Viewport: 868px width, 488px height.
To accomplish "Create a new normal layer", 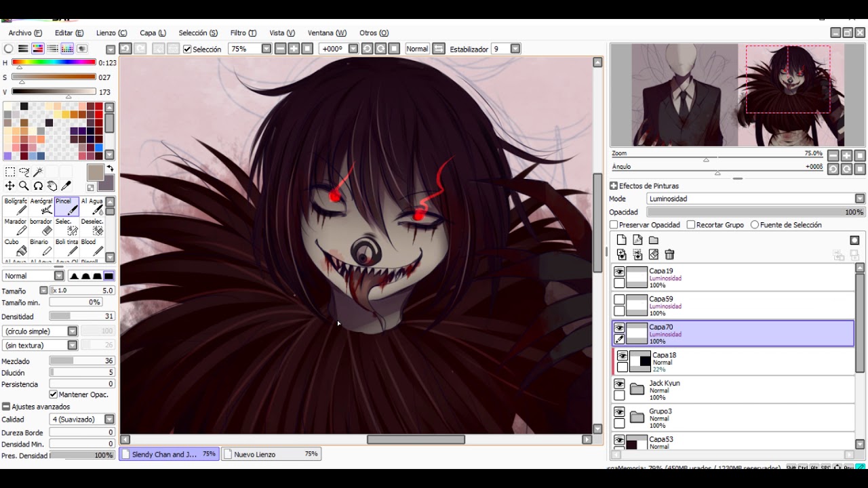I will pyautogui.click(x=621, y=240).
